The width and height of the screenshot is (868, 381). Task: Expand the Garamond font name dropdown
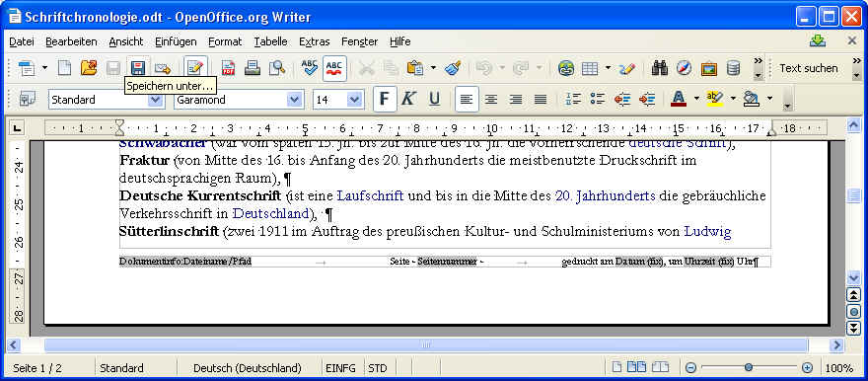coord(295,100)
